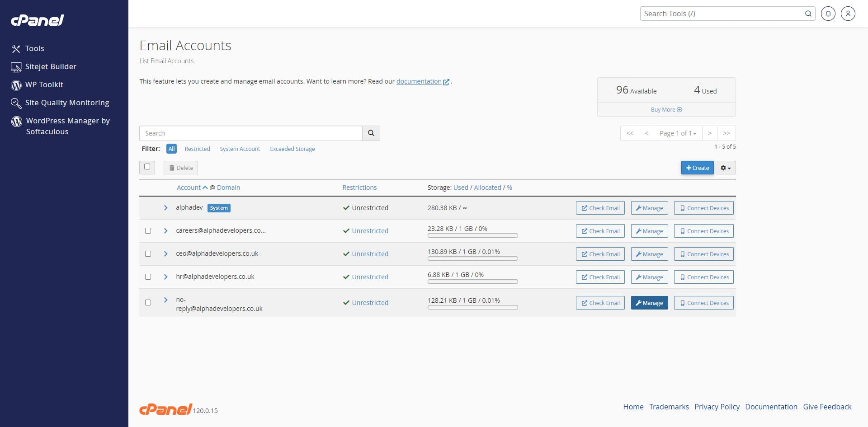Click the search magnifier button beside account search

(371, 133)
